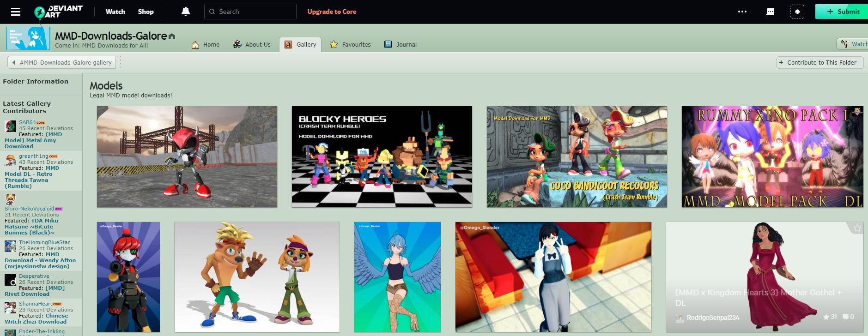Open the three-dots more options menu

(742, 12)
